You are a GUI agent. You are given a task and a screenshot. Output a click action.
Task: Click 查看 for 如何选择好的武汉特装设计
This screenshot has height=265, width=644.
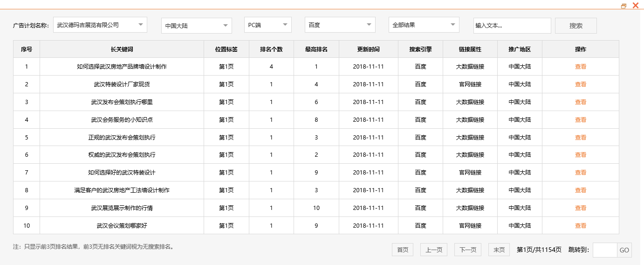pyautogui.click(x=581, y=173)
